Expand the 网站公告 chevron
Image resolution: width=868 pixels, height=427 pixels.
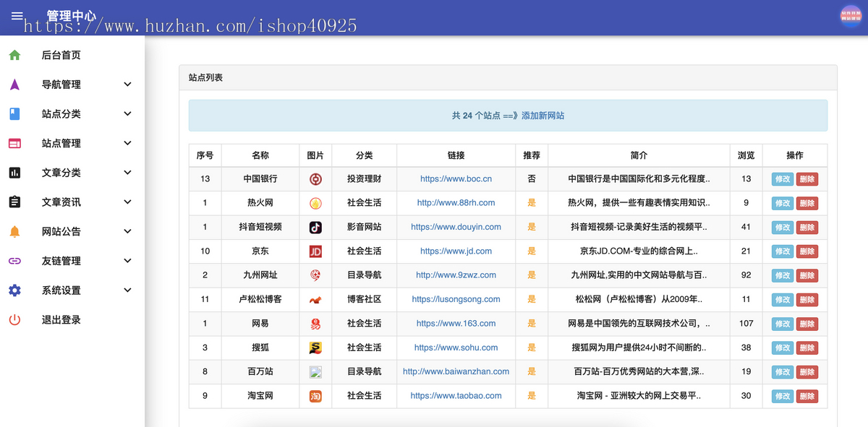point(128,231)
